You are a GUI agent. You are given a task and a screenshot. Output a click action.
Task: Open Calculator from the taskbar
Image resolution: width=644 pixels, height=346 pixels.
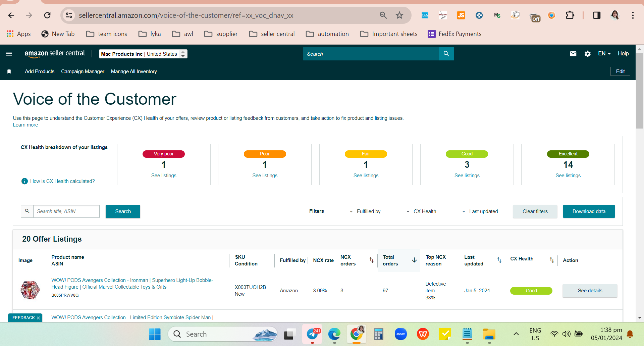(379, 334)
